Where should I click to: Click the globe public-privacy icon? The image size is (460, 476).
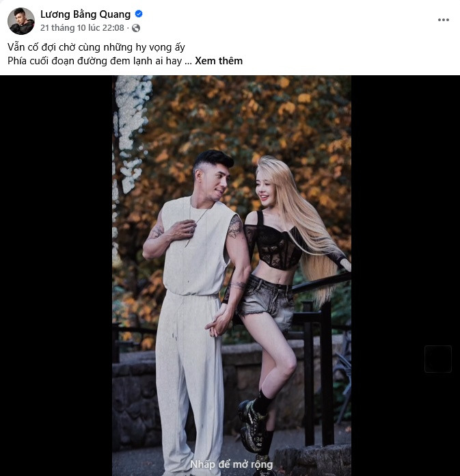(136, 28)
